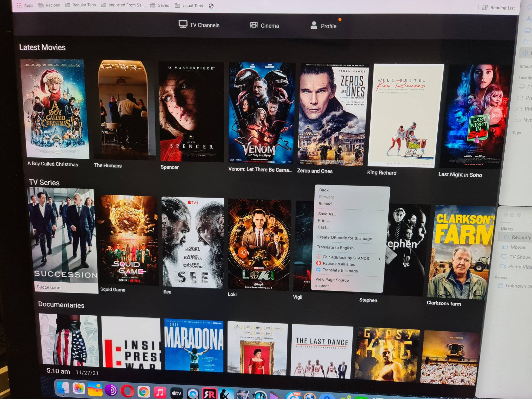532x399 pixels.
Task: Select TV Shows in the TV app sidebar
Action: 516,257
